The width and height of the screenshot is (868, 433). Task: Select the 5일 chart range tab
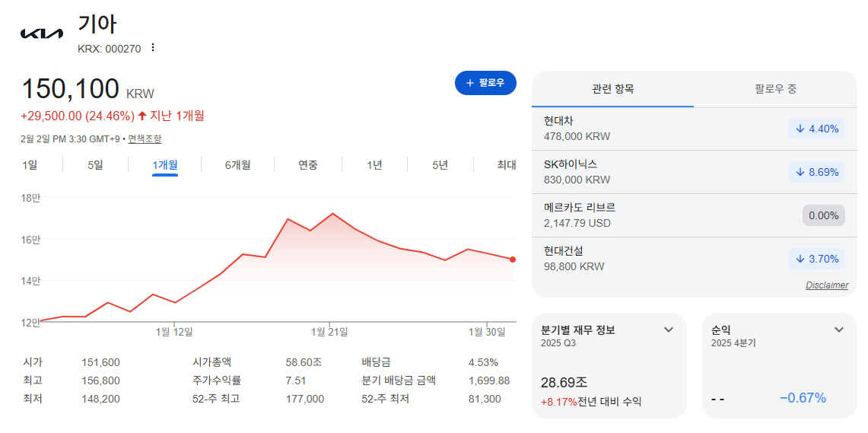tap(95, 165)
